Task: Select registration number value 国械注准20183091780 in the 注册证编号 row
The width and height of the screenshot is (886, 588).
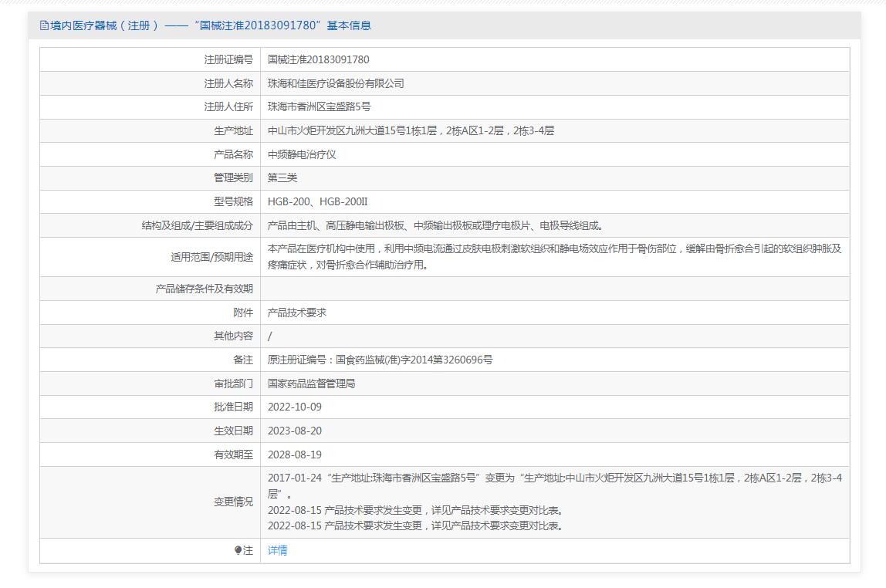Action: [x=318, y=59]
